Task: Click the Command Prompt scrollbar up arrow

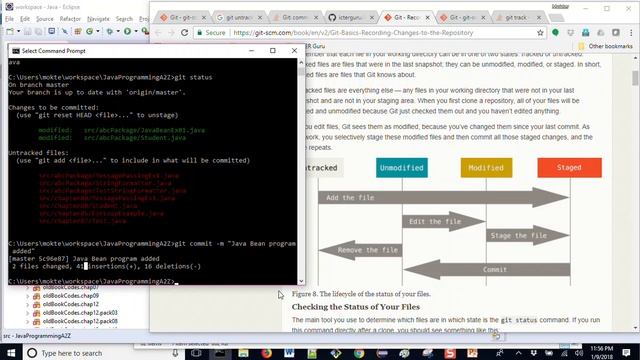Action: click(301, 62)
